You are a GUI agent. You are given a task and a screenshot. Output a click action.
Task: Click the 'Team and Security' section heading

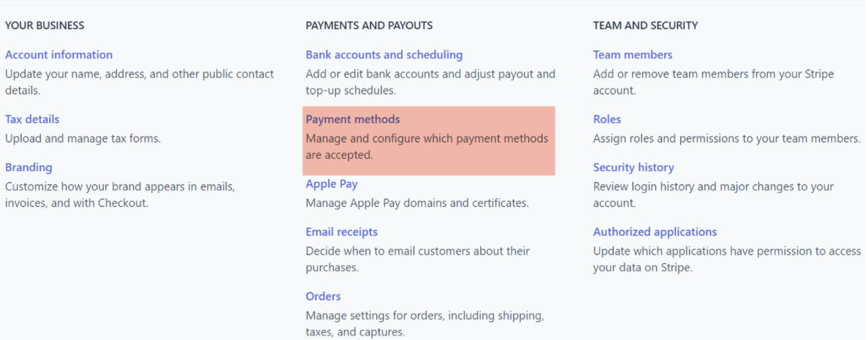pyautogui.click(x=645, y=26)
